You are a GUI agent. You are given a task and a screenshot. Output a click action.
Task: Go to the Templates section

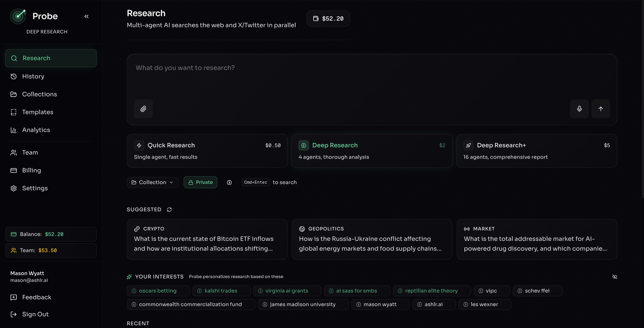pyautogui.click(x=37, y=112)
